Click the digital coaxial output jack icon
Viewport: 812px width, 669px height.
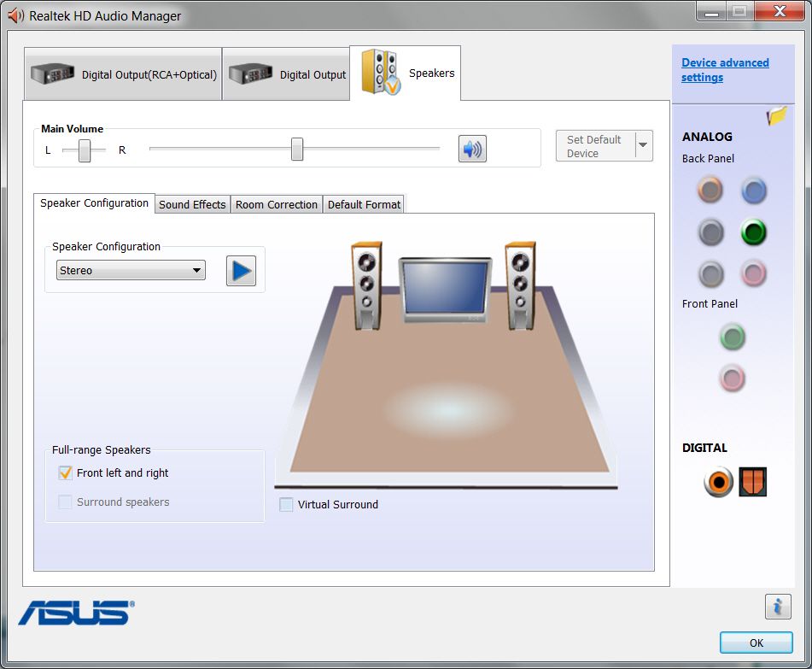pos(718,482)
